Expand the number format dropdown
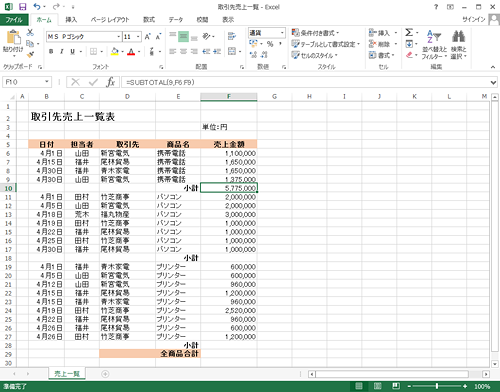 pyautogui.click(x=282, y=33)
